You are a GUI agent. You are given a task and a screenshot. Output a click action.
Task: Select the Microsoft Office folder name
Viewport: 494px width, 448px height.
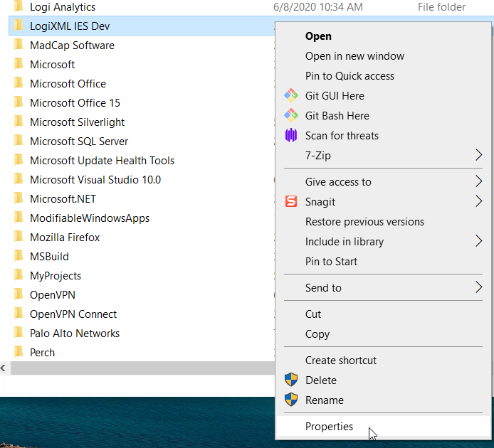[x=68, y=84]
